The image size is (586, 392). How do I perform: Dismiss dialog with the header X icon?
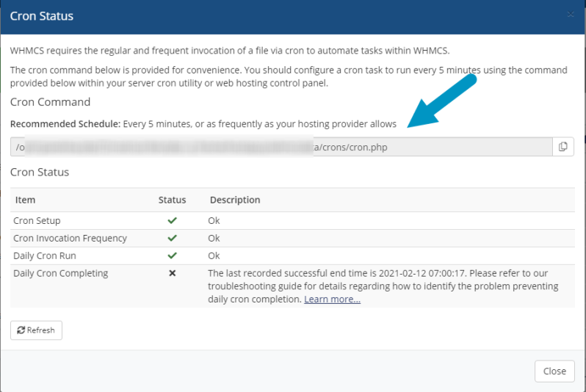571,15
